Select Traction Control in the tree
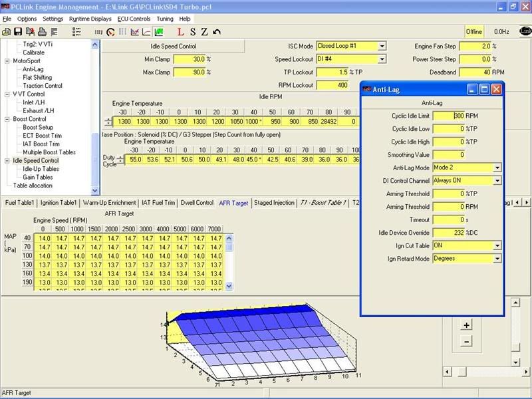Screen dimensions: 532x399 [43, 86]
